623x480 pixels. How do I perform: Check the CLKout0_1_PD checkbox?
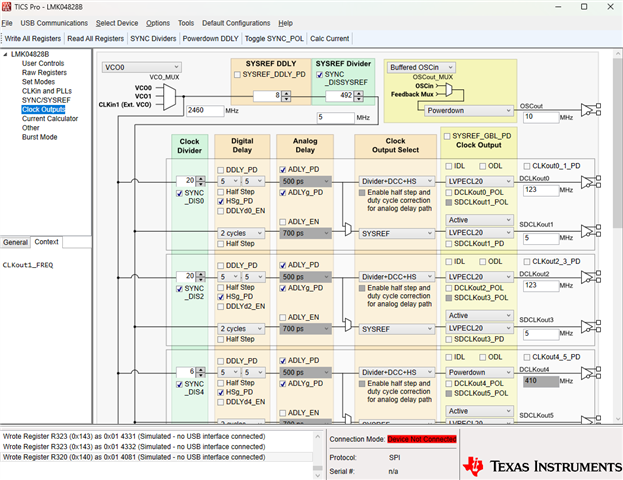(x=527, y=166)
